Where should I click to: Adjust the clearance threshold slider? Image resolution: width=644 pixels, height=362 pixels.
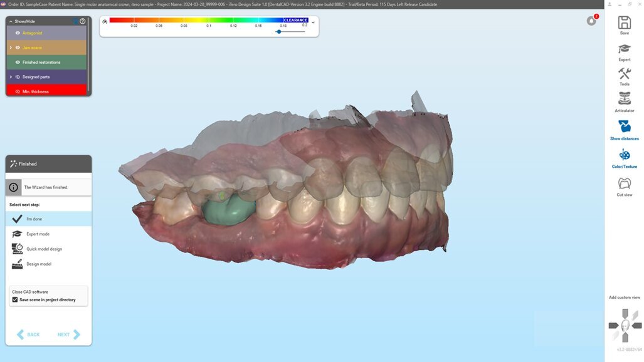click(278, 31)
